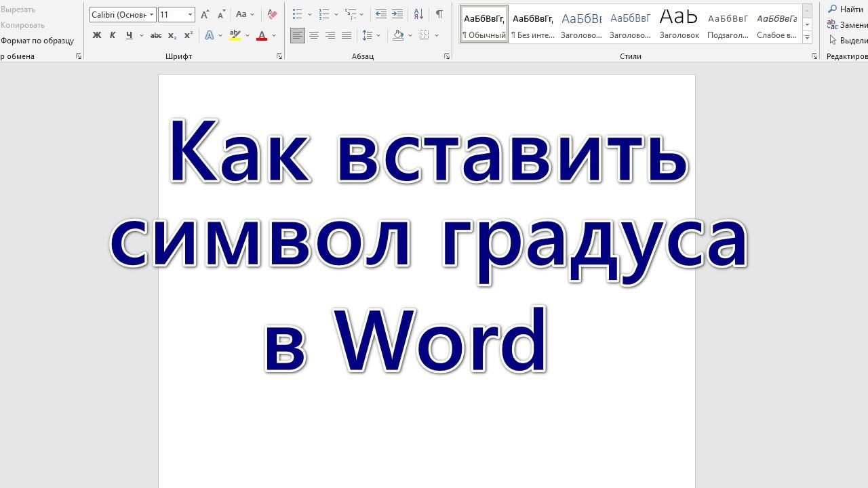Align text to the right
This screenshot has height=488, width=868.
click(x=330, y=35)
